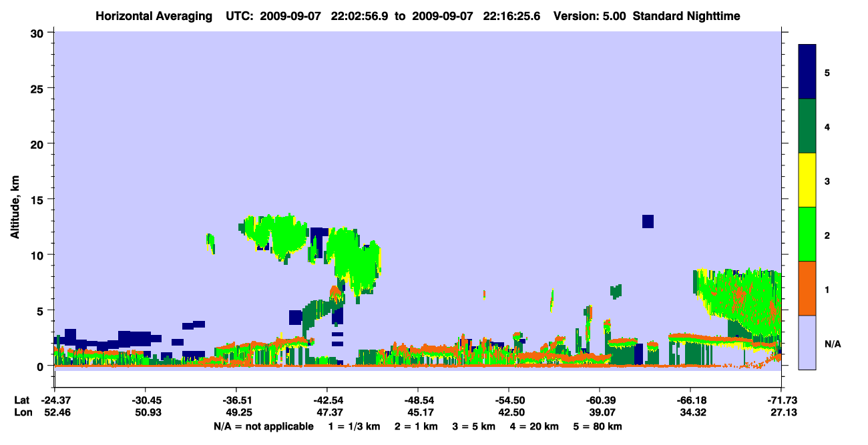868x445 pixels.
Task: Click the '1 = 1/3 km' legend entry
Action: [354, 426]
